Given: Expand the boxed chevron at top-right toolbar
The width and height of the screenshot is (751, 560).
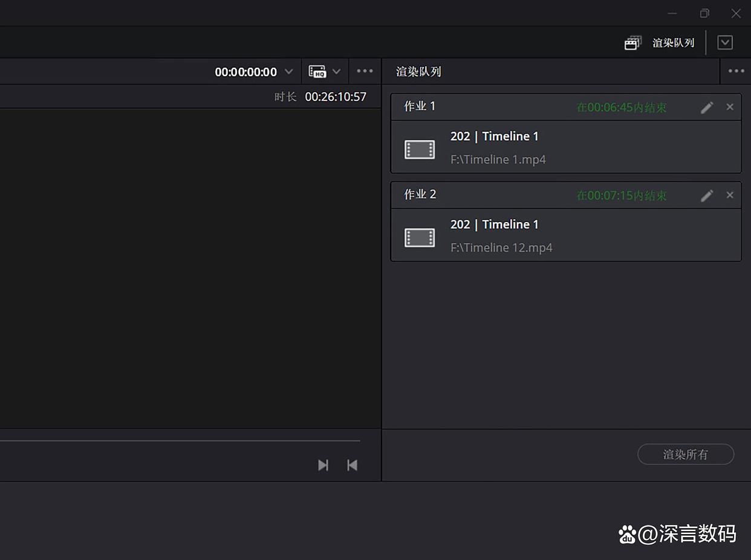Looking at the screenshot, I should click(x=725, y=42).
